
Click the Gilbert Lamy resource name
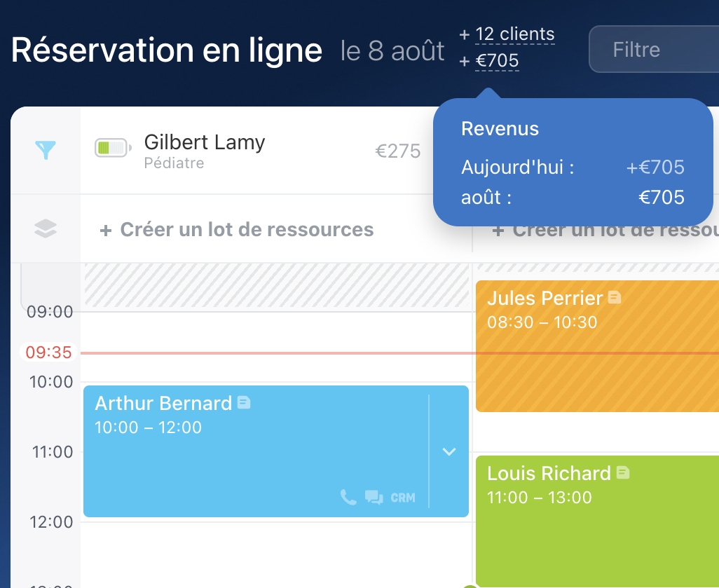click(x=205, y=142)
